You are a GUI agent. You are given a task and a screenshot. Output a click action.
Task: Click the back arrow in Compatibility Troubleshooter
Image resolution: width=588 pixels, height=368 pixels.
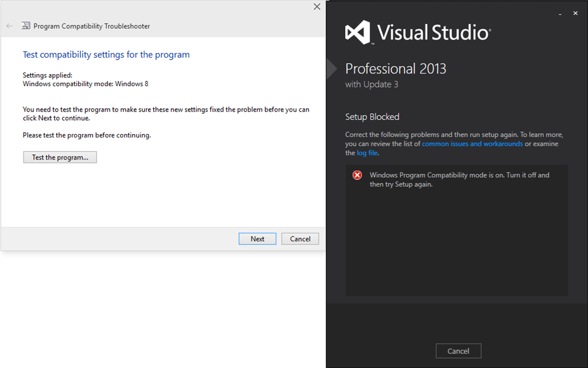[9, 26]
